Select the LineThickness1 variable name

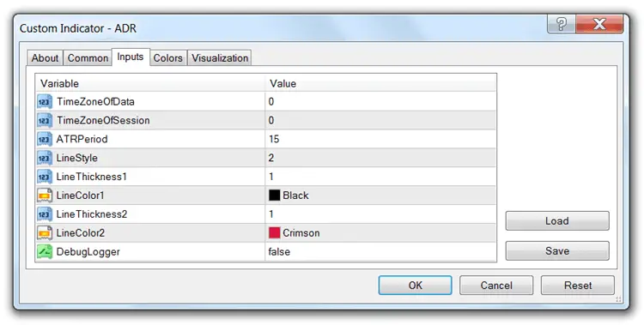point(92,177)
